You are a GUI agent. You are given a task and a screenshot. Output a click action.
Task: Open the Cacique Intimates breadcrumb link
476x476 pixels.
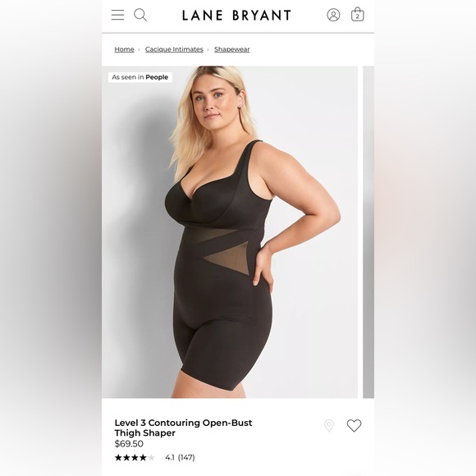click(174, 49)
